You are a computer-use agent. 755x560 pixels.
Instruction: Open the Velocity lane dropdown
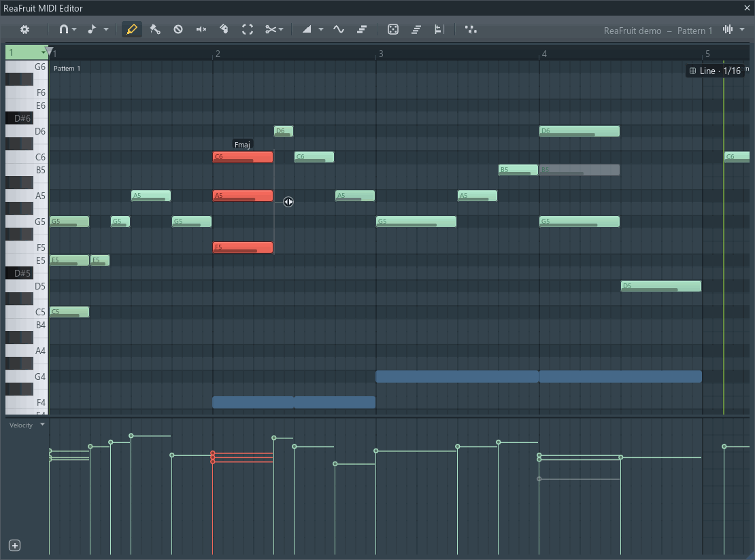point(42,424)
